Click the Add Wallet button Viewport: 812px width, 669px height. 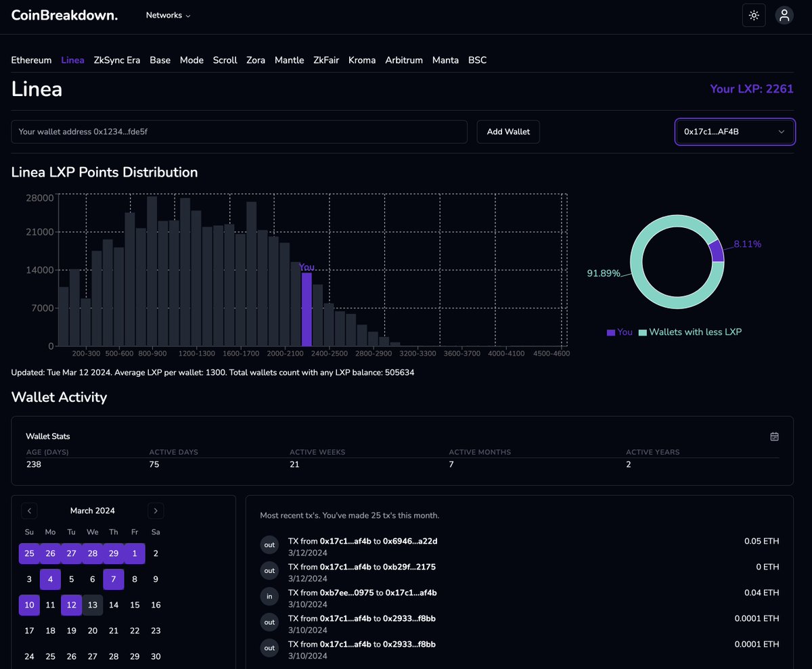[x=508, y=132]
